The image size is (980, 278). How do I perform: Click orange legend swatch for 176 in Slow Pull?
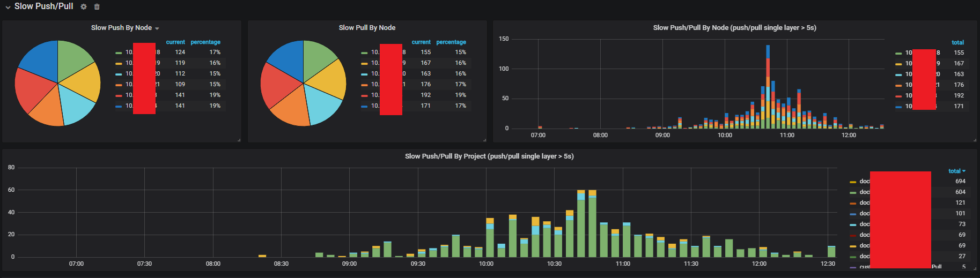click(x=364, y=85)
